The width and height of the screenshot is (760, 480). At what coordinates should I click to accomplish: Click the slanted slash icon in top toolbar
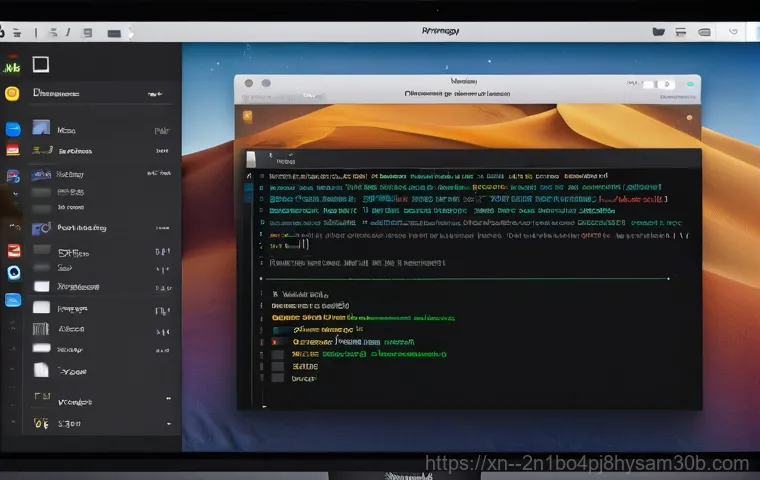[x=68, y=32]
